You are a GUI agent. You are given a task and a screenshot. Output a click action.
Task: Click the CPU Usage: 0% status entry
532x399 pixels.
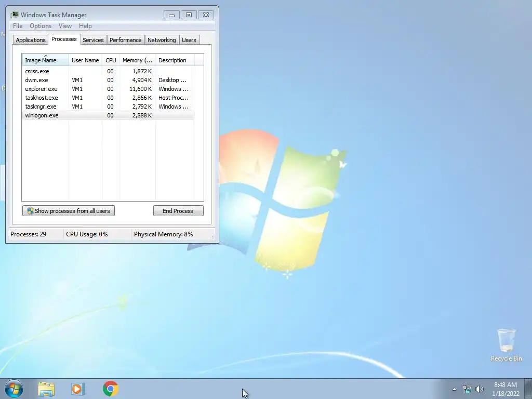tap(87, 234)
